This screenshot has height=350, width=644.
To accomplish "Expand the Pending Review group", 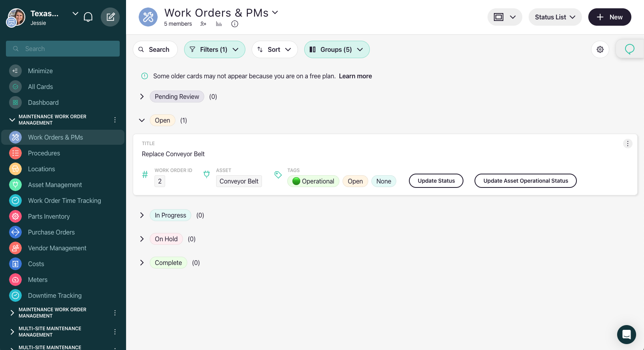I will 142,96.
